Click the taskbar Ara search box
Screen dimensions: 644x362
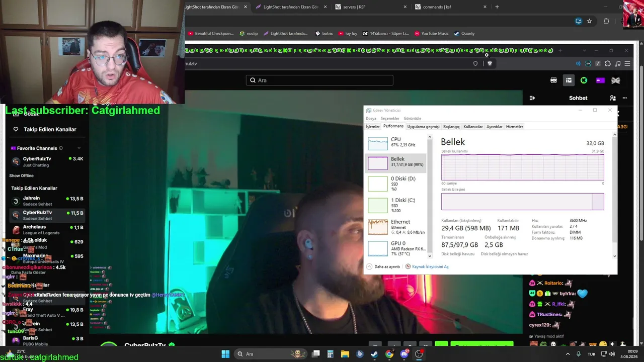[271, 354]
